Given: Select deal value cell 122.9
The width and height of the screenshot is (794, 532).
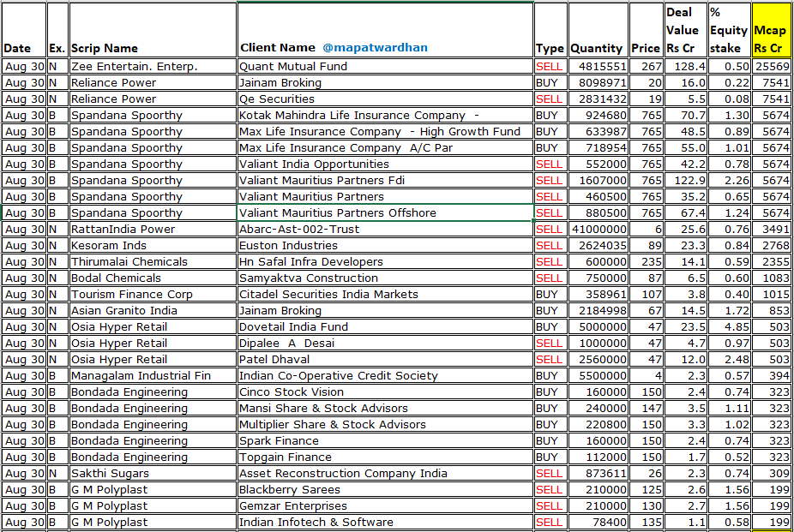Looking at the screenshot, I should [686, 180].
